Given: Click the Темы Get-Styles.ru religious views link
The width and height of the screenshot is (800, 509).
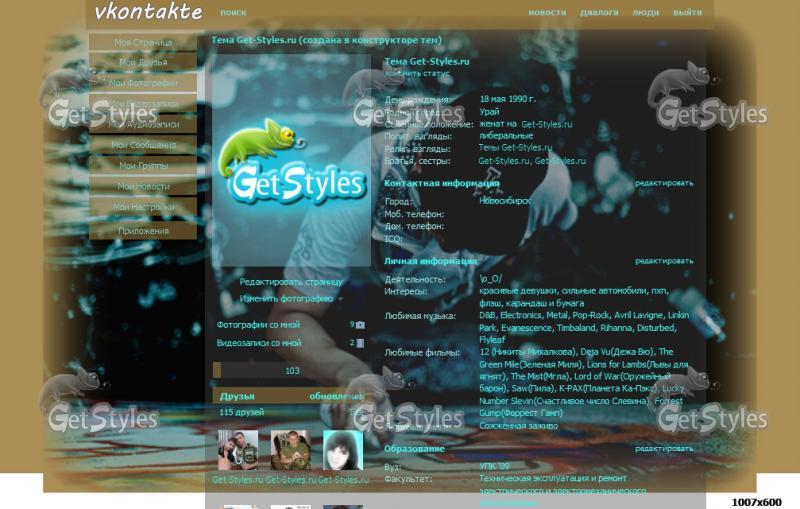Looking at the screenshot, I should click(x=515, y=148).
